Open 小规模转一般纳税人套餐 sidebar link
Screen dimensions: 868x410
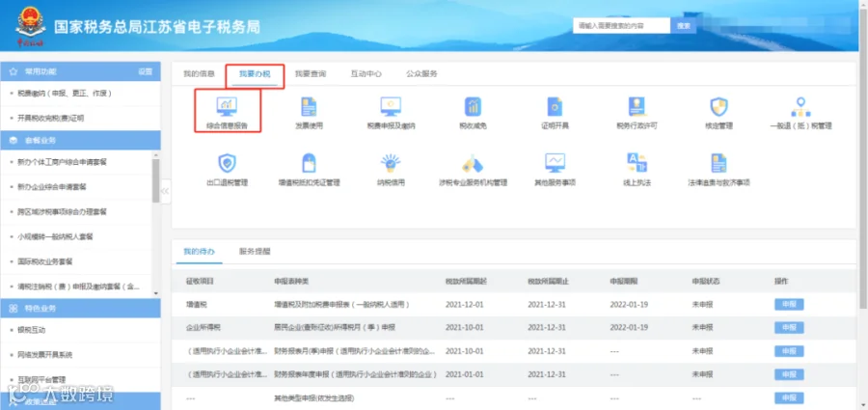[x=55, y=236]
